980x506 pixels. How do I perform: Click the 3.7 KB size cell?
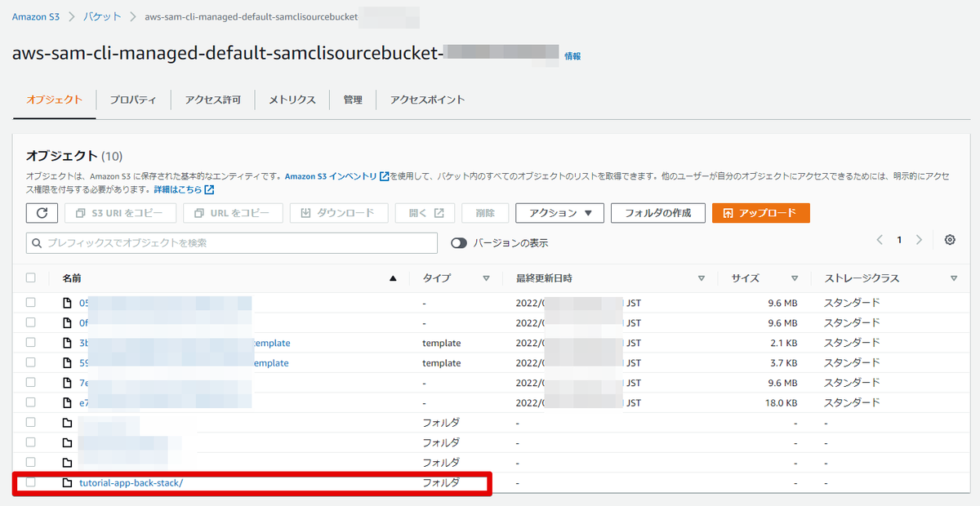[x=783, y=363]
